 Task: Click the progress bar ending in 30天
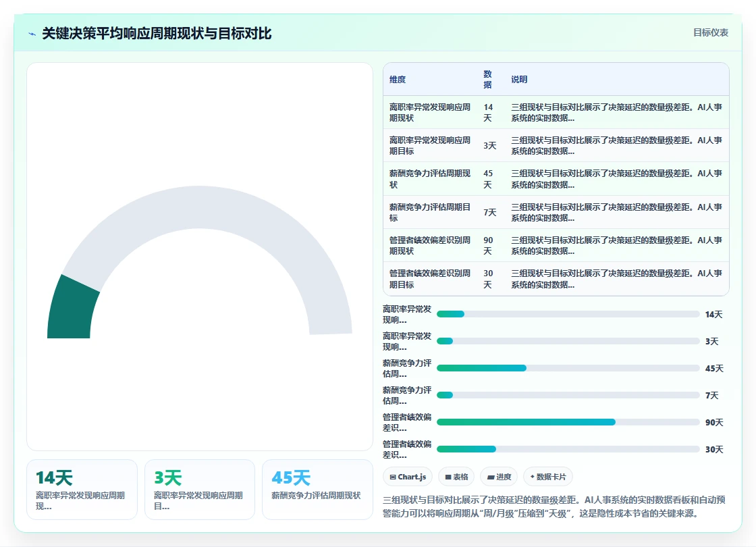(x=568, y=449)
